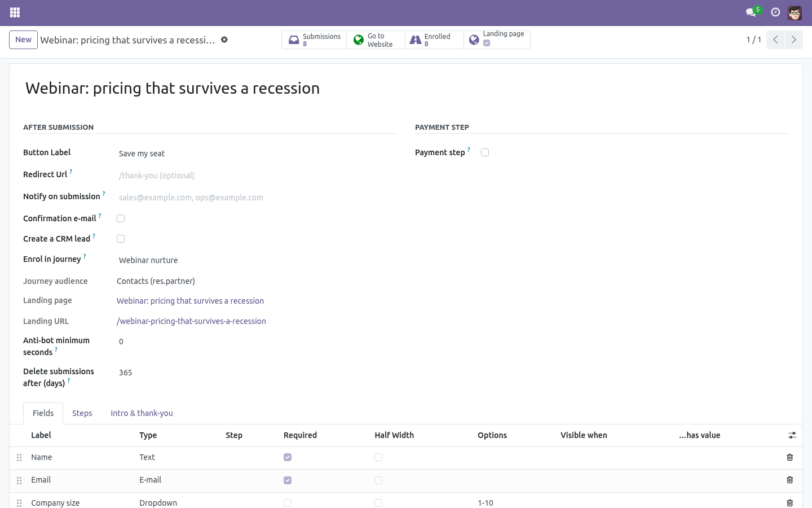
Task: Click the New button
Action: [x=23, y=40]
